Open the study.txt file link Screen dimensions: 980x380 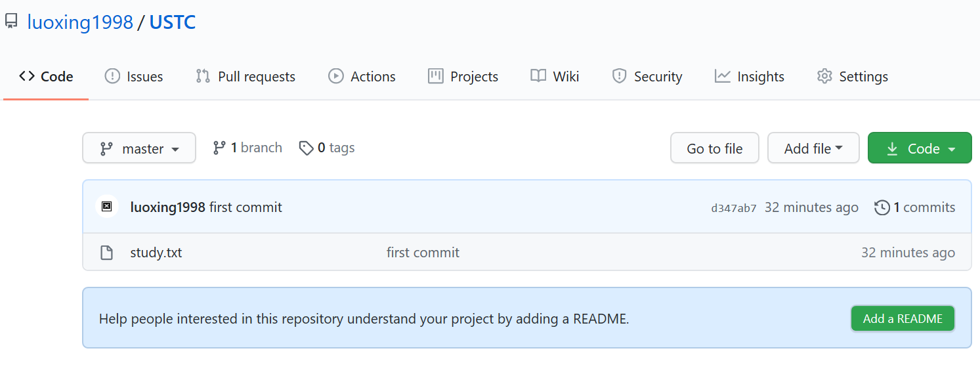tap(156, 253)
